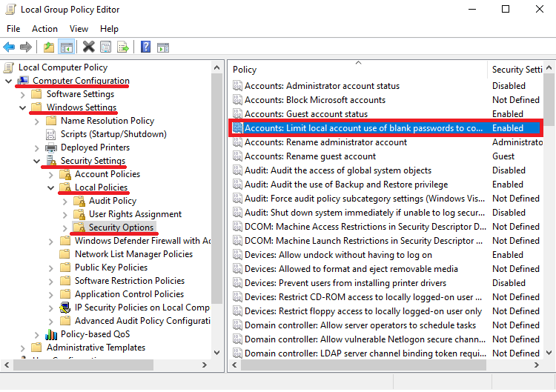Open the Properties toolbar icon
This screenshot has height=392, width=556.
(105, 47)
